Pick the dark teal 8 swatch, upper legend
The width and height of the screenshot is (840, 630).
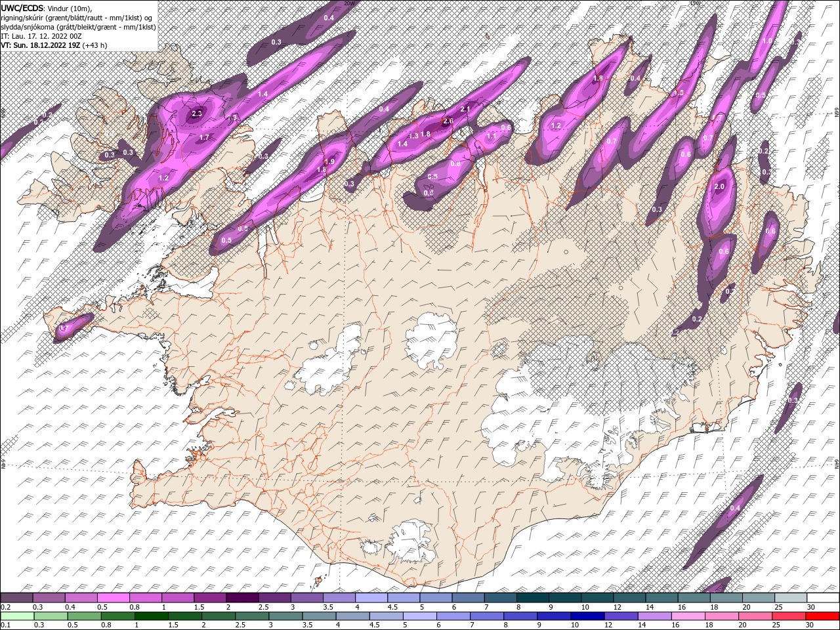[x=532, y=598]
